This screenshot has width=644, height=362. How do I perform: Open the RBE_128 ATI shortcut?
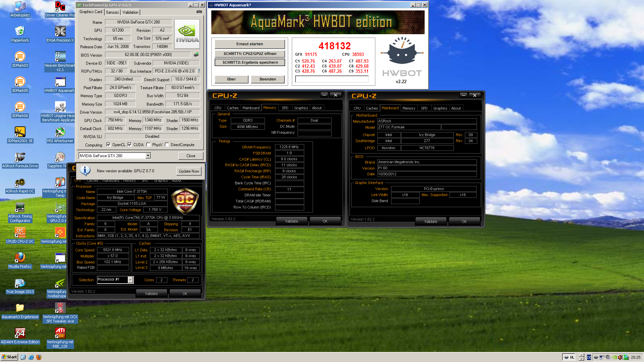tap(60, 338)
